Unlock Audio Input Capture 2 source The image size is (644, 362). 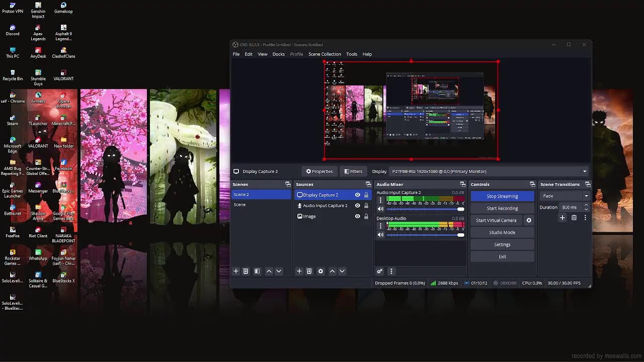click(x=366, y=206)
